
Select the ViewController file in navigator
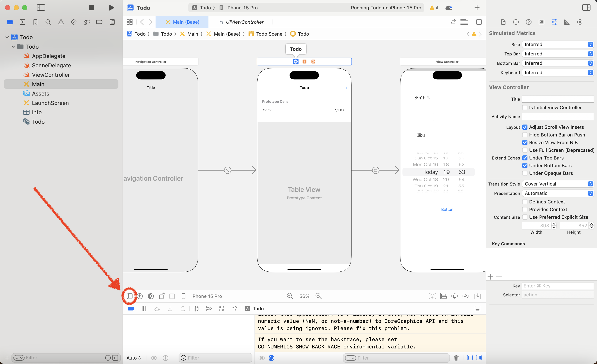click(51, 75)
